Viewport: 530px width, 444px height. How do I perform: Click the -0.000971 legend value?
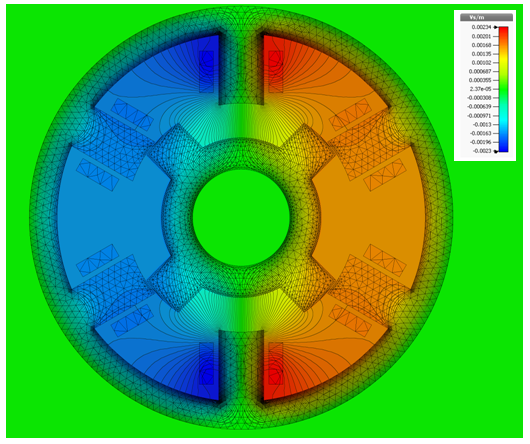[479, 116]
